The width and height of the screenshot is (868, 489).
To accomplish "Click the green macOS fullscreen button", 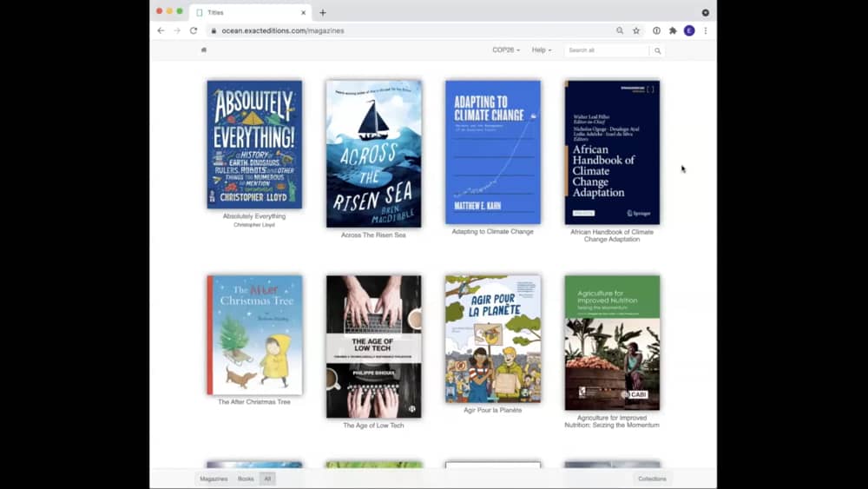I will (180, 11).
